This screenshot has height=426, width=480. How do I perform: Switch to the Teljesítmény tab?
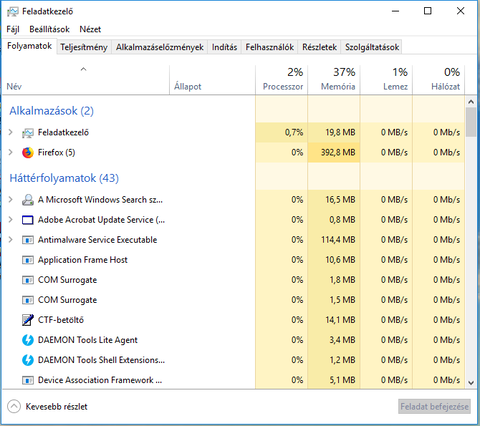click(84, 47)
